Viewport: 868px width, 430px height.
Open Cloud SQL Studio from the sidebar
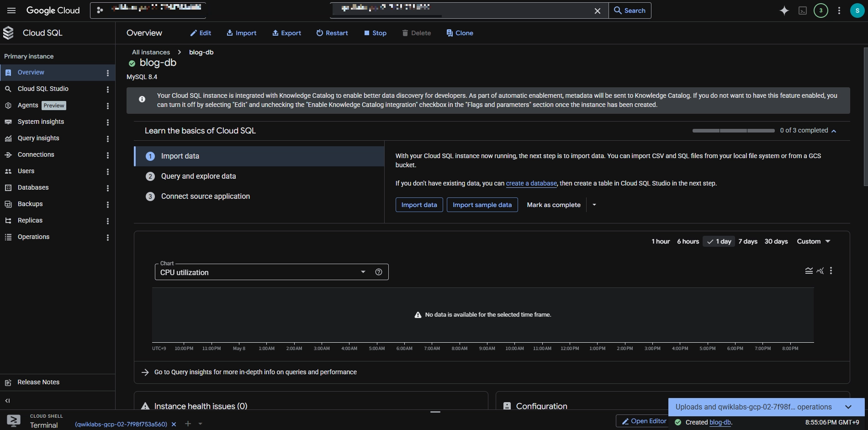pyautogui.click(x=43, y=89)
